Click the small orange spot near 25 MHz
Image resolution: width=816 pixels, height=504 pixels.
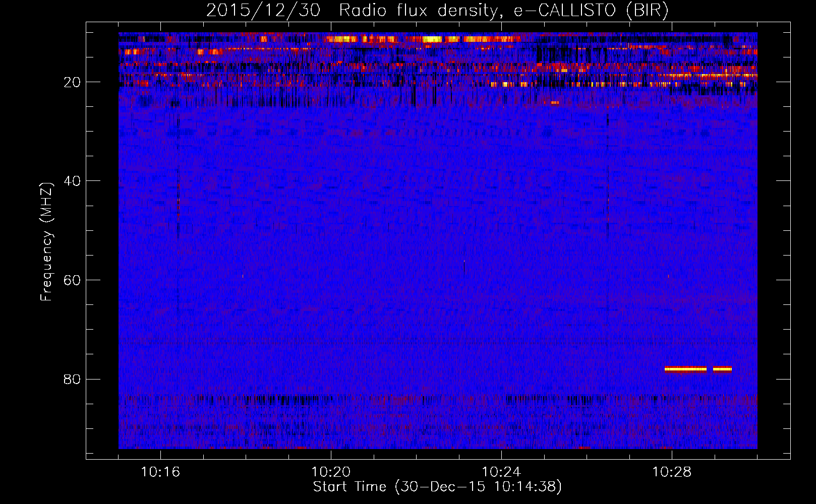coord(555,103)
